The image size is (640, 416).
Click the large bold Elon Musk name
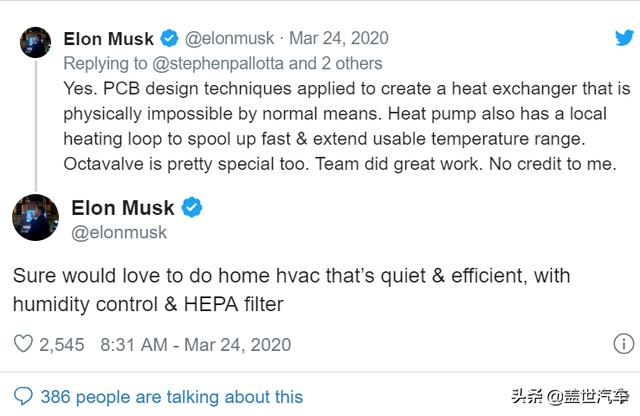[x=122, y=208]
